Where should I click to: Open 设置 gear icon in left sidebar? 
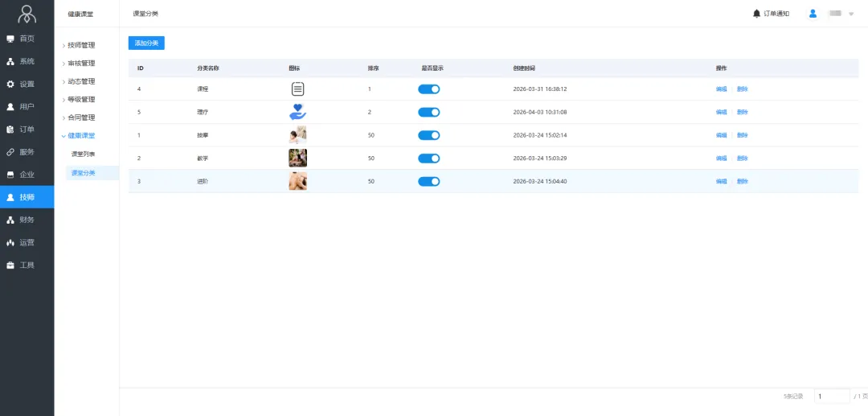point(10,84)
